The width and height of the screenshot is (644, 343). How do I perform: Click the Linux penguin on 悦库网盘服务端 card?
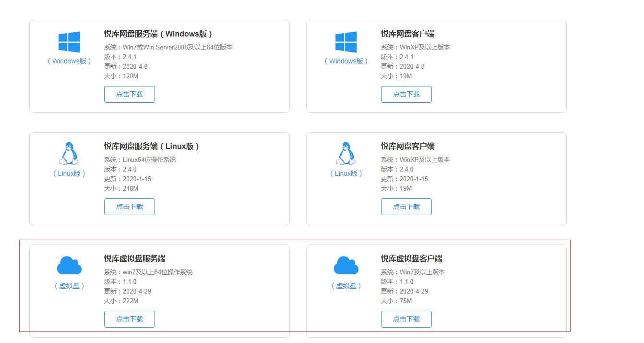69,154
